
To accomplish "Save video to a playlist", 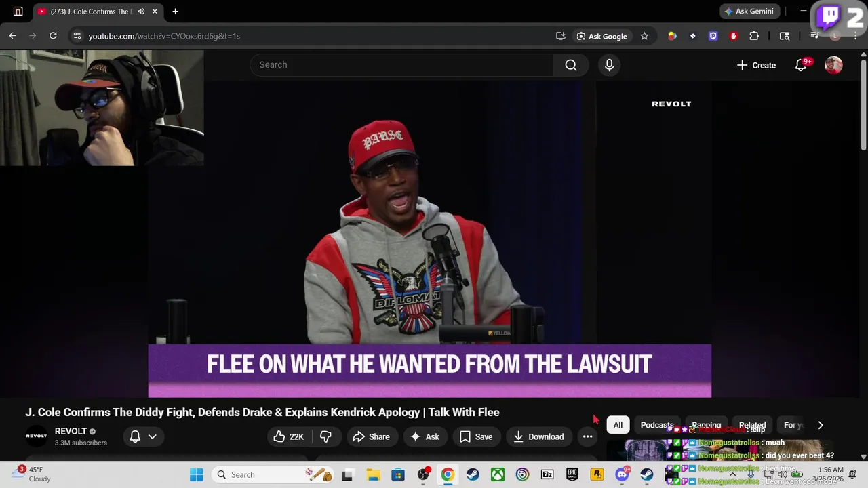I will [x=476, y=436].
